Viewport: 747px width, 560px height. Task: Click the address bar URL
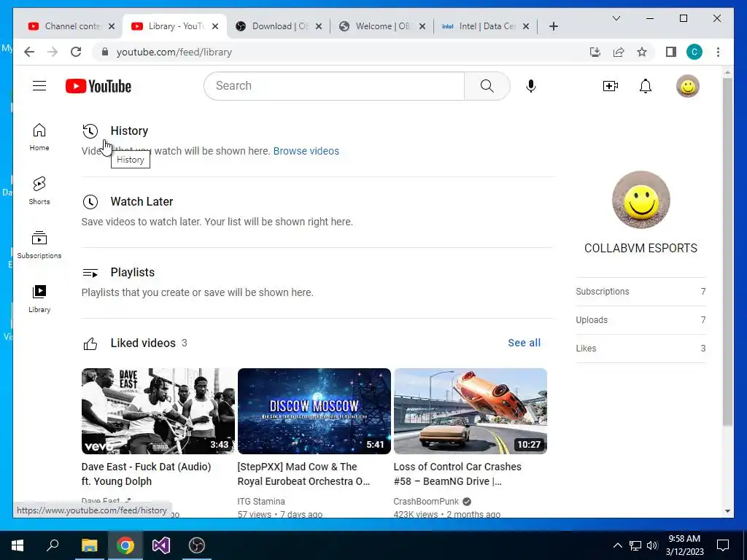click(174, 52)
